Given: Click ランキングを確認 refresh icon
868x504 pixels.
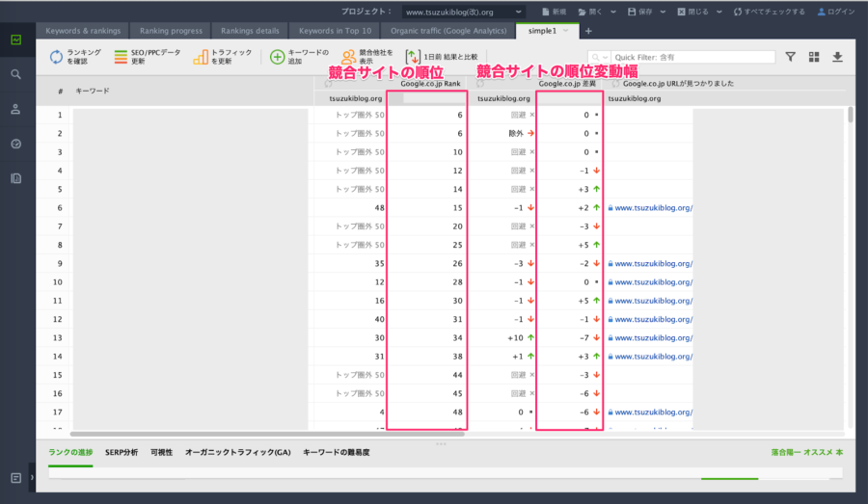Looking at the screenshot, I should (56, 57).
